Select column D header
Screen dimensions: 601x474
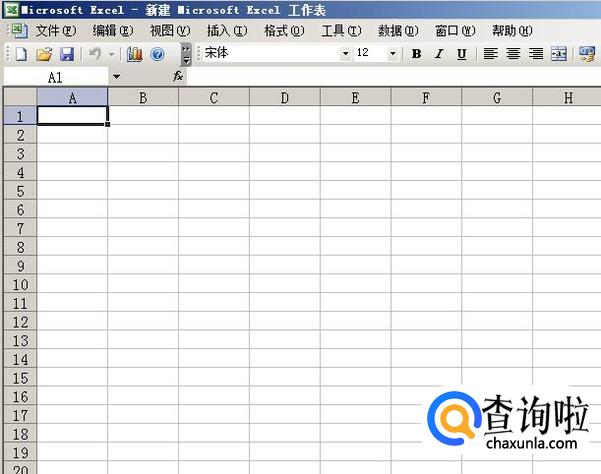tap(285, 97)
